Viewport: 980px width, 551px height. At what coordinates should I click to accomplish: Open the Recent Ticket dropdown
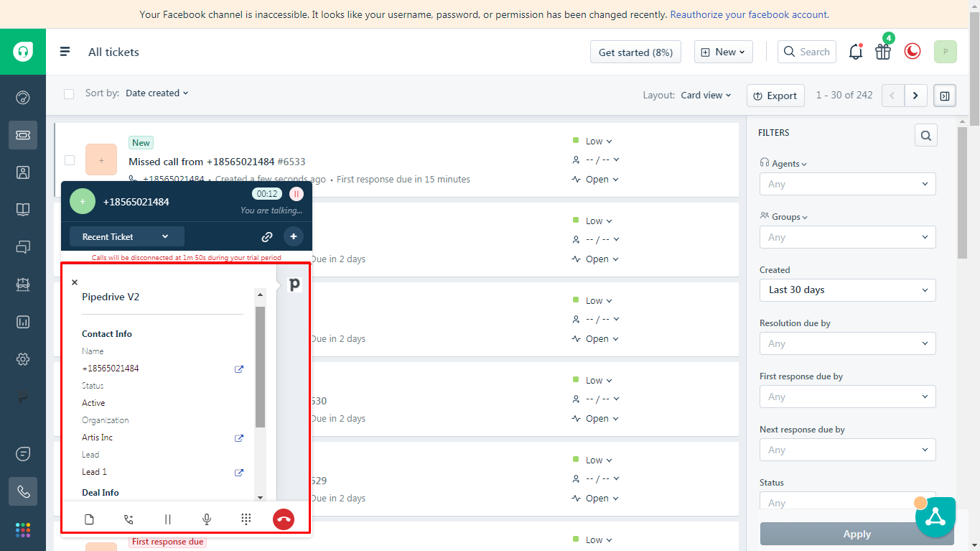pyautogui.click(x=127, y=236)
